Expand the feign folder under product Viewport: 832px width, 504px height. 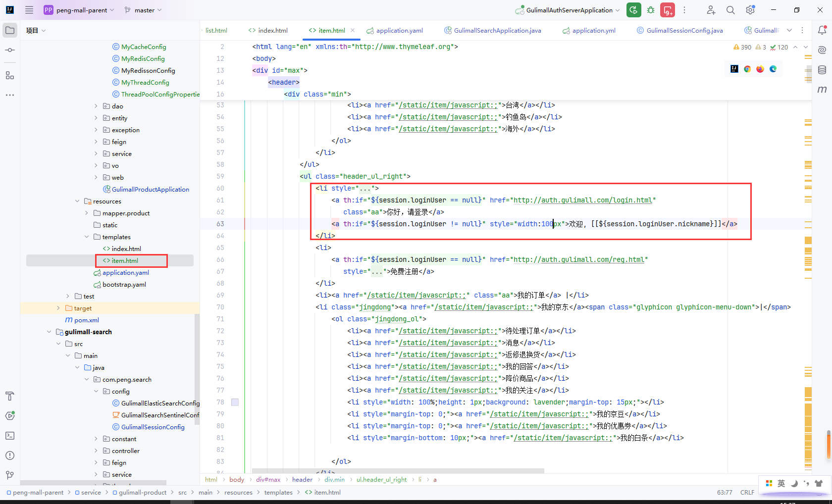point(96,142)
